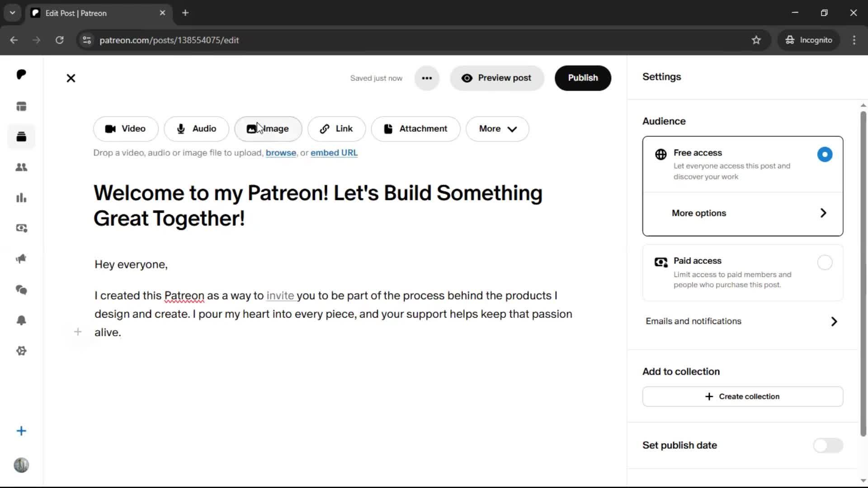Open Emails and notifications settings
This screenshot has height=488, width=868.
point(743,321)
